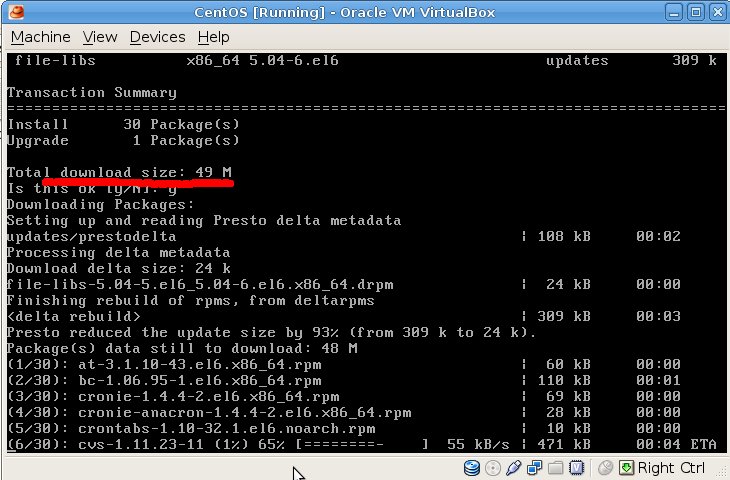
Task: Click the at-3.1.10-43 rpm line
Action: click(x=164, y=364)
